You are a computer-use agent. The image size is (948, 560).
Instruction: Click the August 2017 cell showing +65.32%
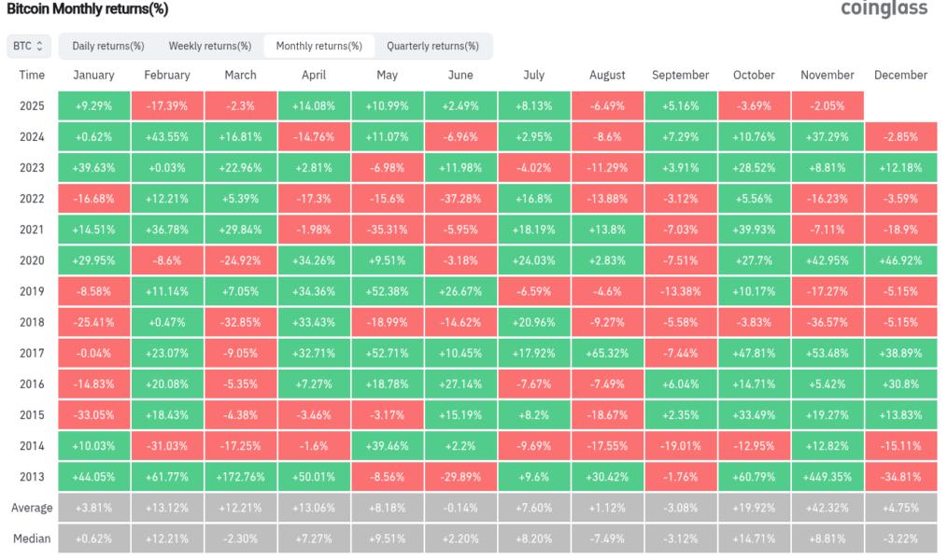(607, 352)
